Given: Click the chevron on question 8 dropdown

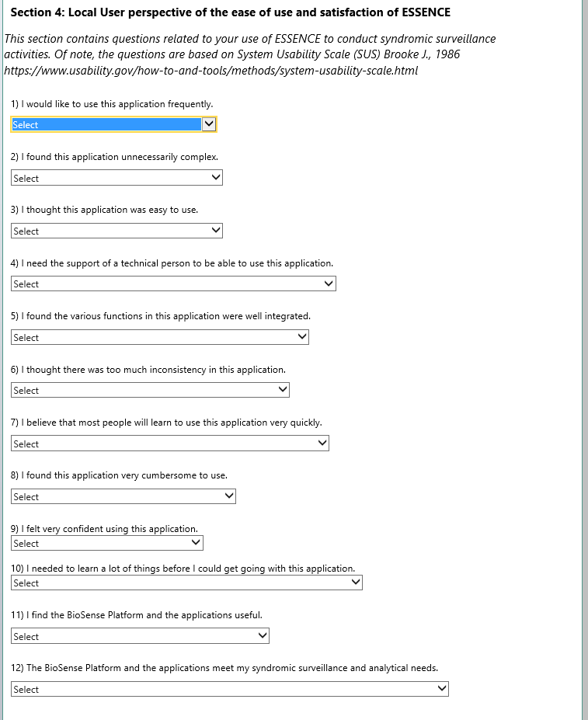Looking at the screenshot, I should pyautogui.click(x=229, y=496).
